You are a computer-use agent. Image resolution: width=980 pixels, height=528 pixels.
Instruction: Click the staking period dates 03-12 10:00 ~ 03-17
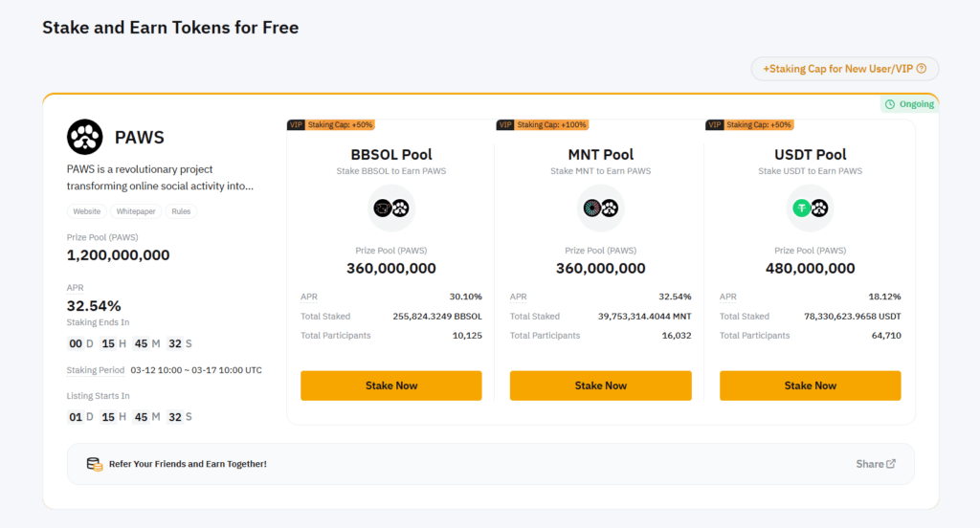pos(196,370)
